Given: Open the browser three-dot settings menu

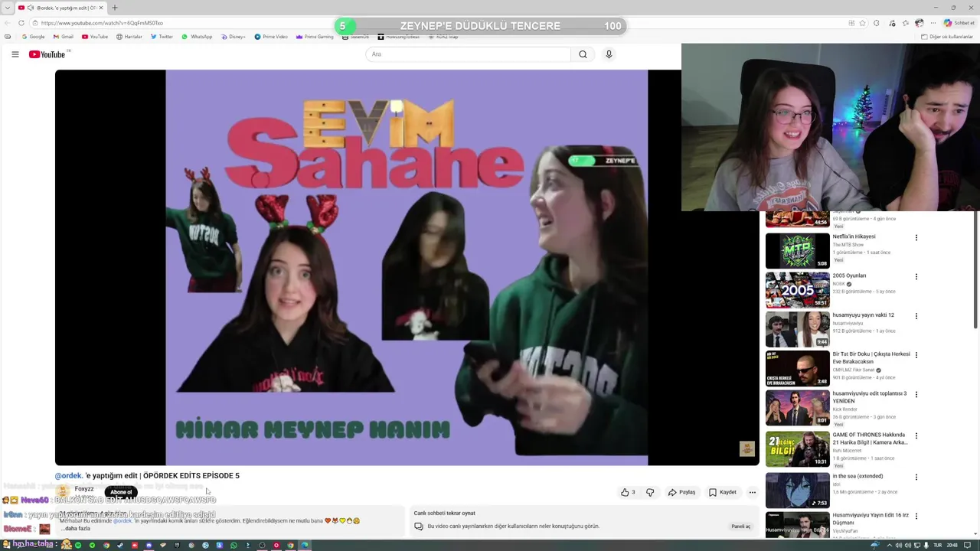Looking at the screenshot, I should coord(934,23).
